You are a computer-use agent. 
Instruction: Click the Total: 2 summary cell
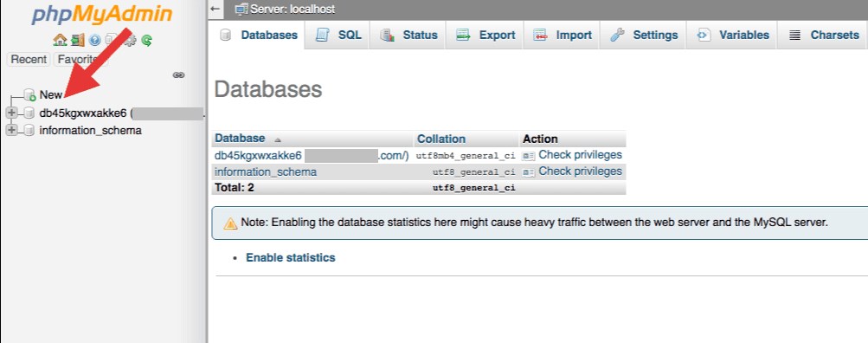(235, 188)
